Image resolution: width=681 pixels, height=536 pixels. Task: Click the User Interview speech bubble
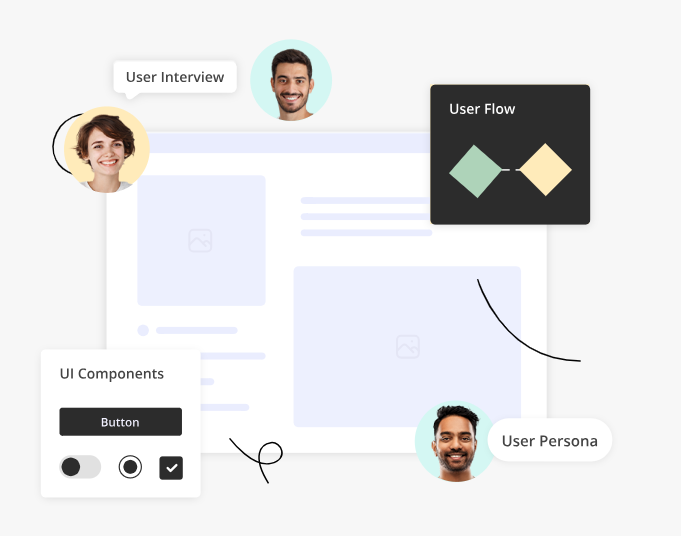click(175, 77)
